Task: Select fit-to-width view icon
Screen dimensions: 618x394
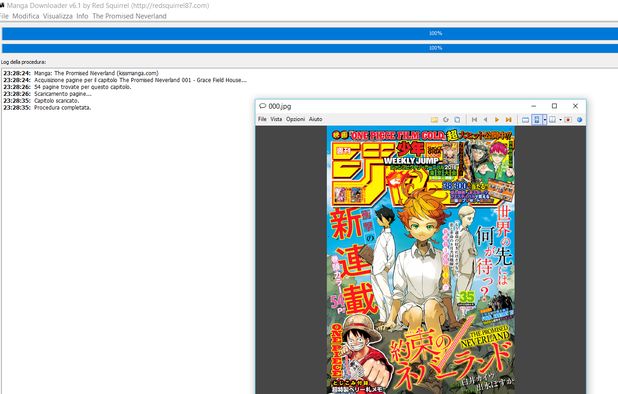Action: point(525,119)
